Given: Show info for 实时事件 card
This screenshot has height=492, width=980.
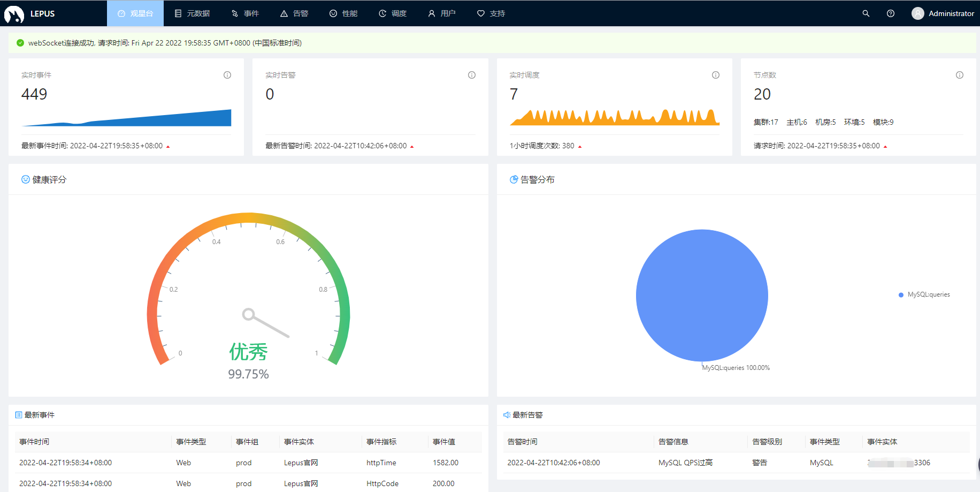Looking at the screenshot, I should tap(227, 75).
